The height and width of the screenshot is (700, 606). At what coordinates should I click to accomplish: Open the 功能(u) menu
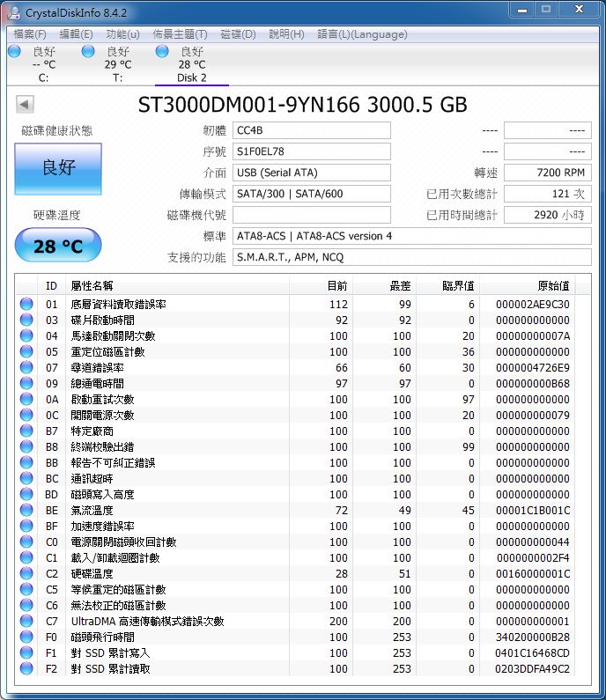coord(122,34)
